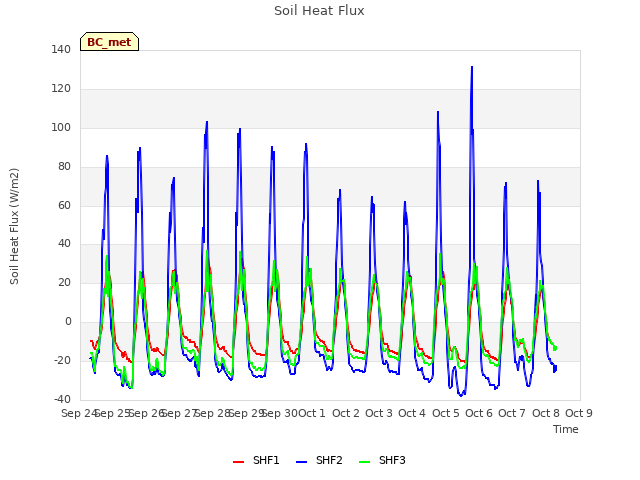This screenshot has width=640, height=480.
Task: Click the 60 y-axis tick label
Action: click(64, 205)
